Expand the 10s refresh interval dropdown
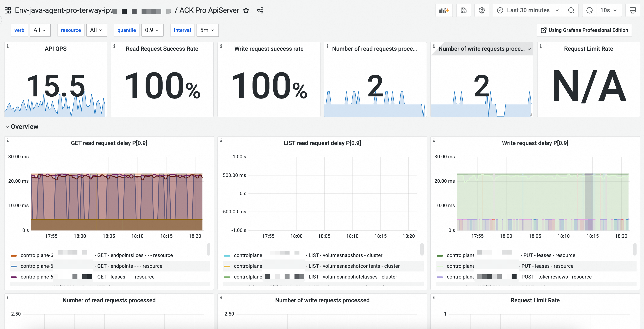Viewport: 644px width, 329px height. click(609, 10)
